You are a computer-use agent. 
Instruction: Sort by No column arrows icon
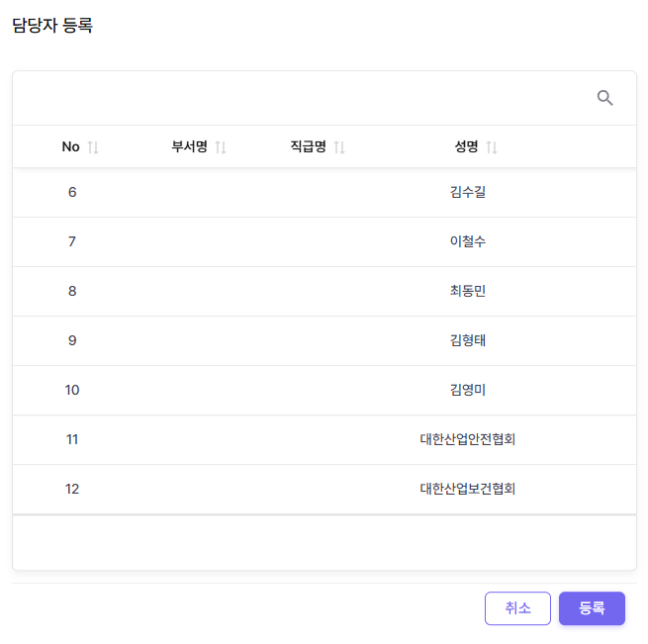[93, 147]
